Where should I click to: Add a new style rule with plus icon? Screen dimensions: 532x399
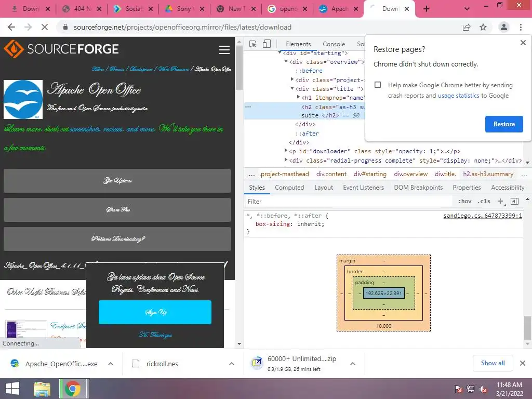click(x=500, y=202)
